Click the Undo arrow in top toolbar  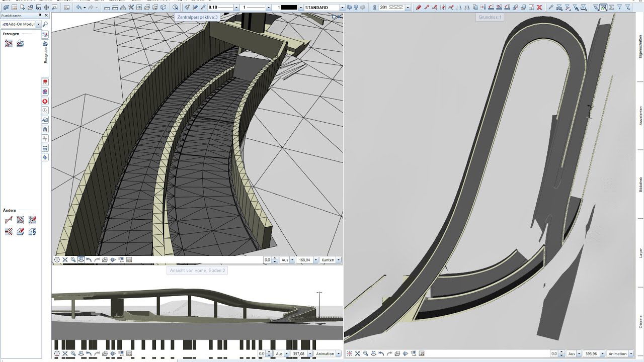(79, 8)
